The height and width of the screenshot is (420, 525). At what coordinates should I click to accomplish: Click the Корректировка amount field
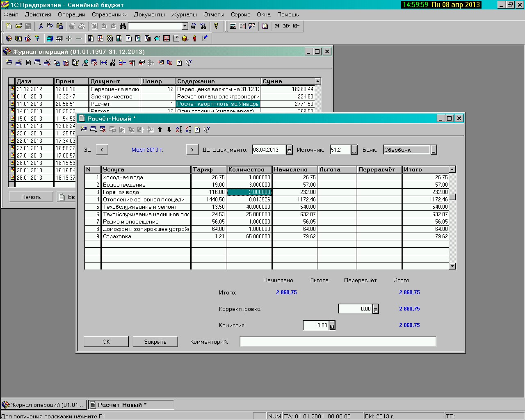[x=355, y=309]
